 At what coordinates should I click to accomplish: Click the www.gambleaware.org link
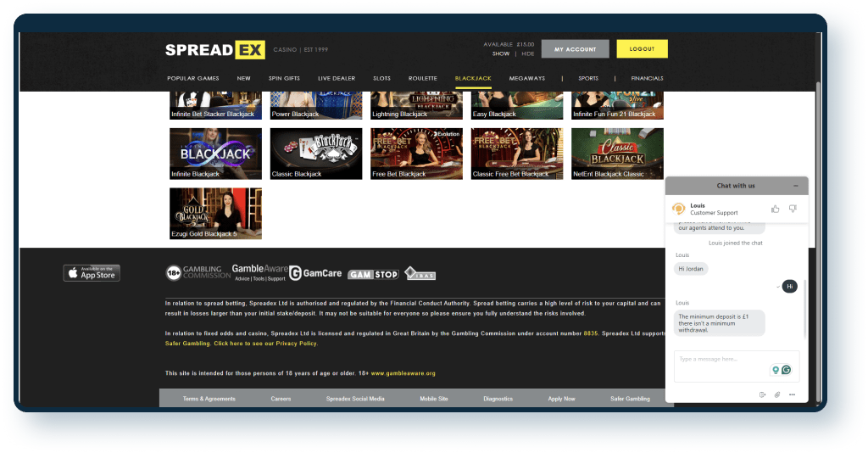pyautogui.click(x=403, y=373)
